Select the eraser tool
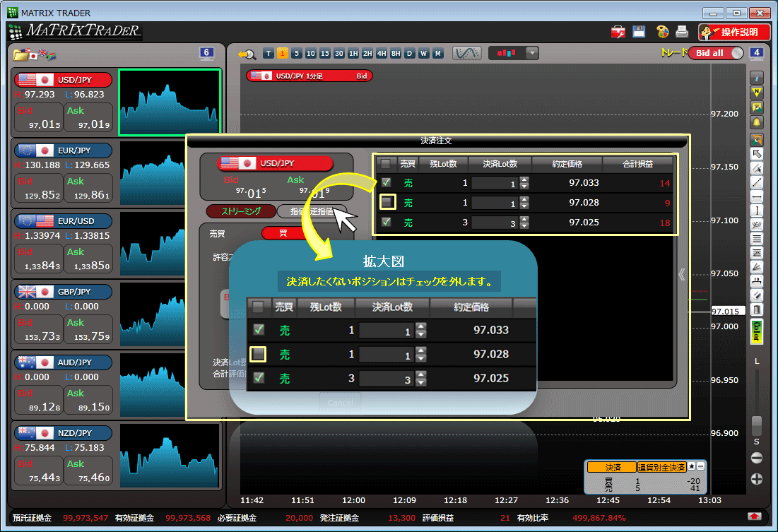 (757, 296)
